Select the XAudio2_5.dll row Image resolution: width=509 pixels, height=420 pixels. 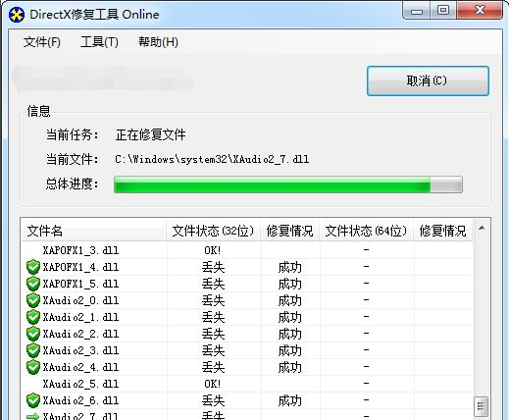[247, 384]
